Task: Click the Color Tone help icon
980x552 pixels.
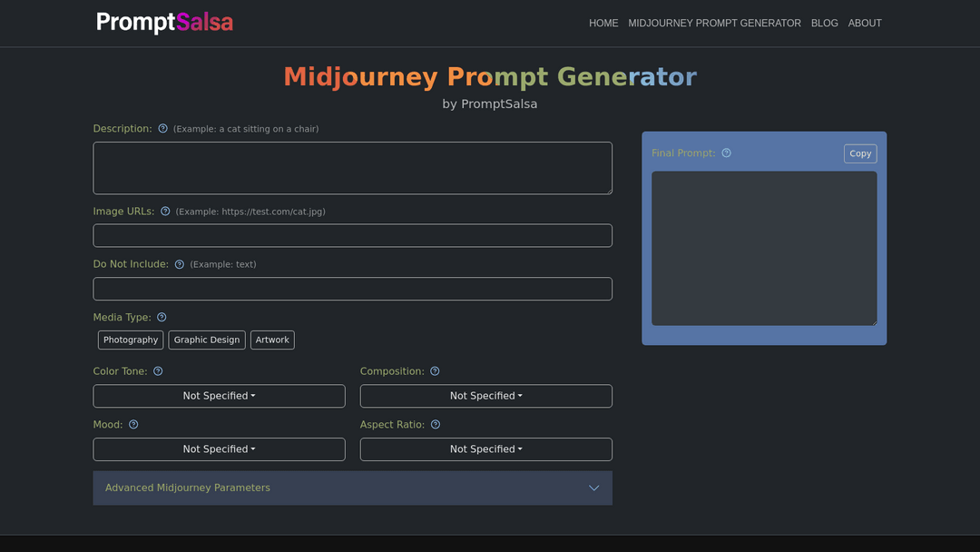Action: point(158,371)
